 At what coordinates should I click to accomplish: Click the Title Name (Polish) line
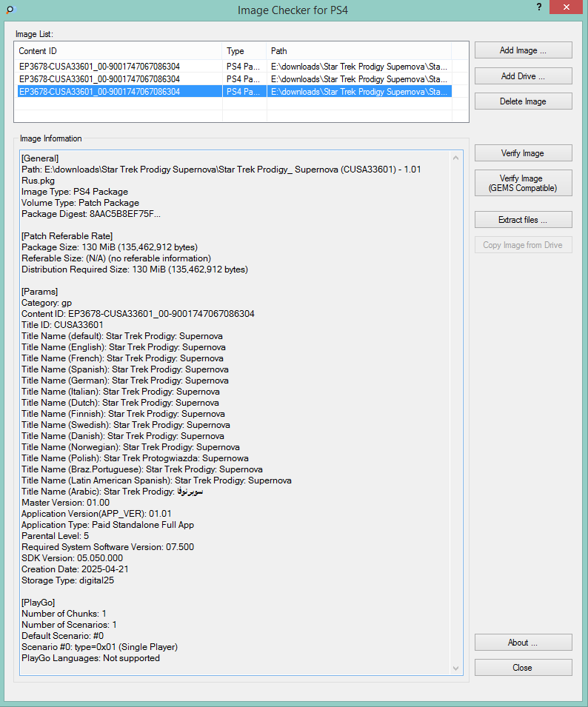[135, 458]
